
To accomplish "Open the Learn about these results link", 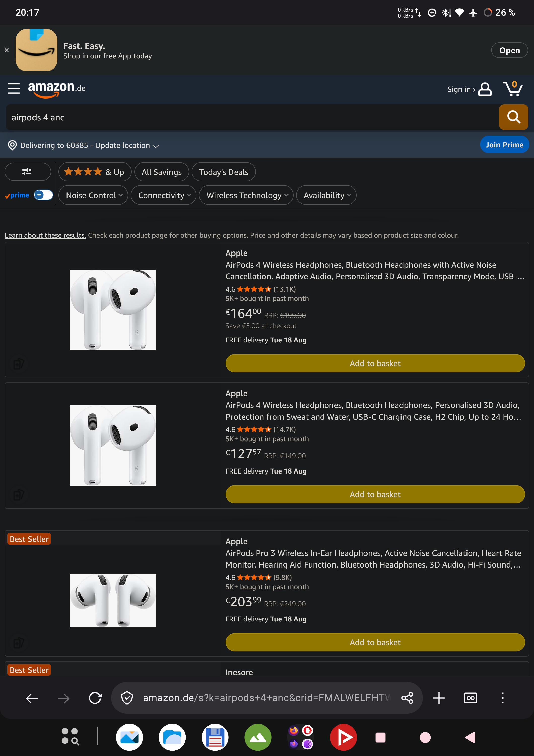I will (45, 235).
